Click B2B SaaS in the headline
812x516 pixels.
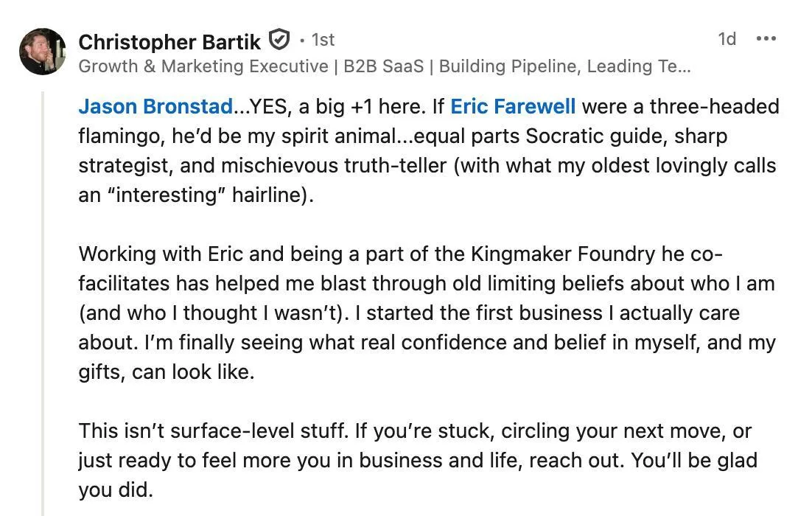(x=383, y=67)
